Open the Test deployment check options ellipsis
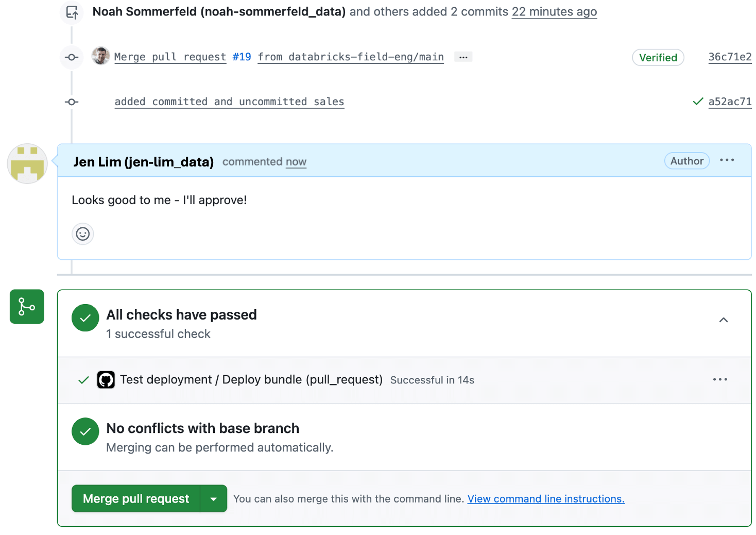The width and height of the screenshot is (756, 535). (x=720, y=379)
